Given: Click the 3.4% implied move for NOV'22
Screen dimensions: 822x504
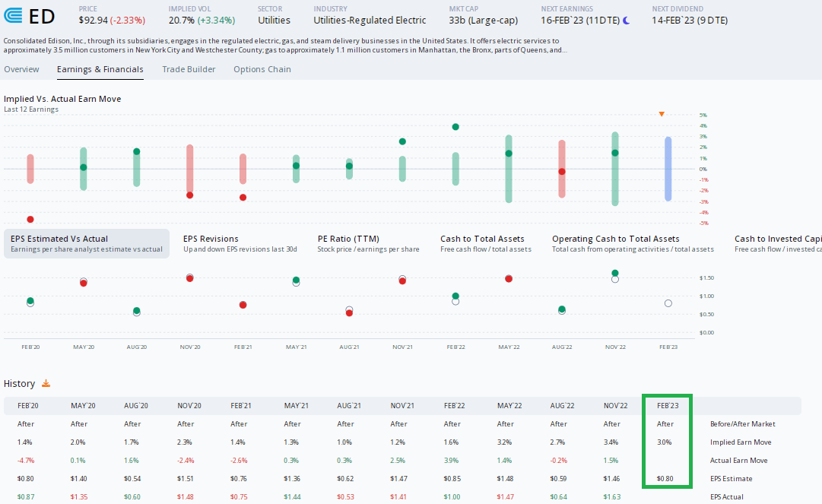Looking at the screenshot, I should pos(611,442).
